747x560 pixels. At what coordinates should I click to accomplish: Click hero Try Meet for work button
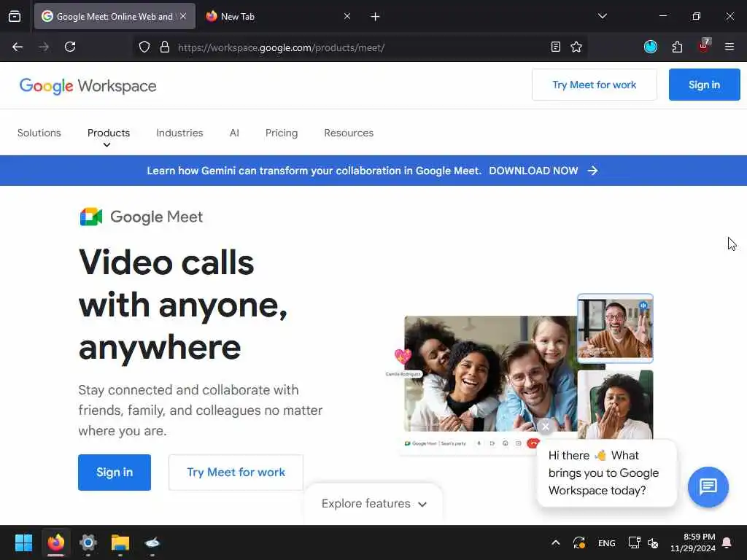[236, 472]
